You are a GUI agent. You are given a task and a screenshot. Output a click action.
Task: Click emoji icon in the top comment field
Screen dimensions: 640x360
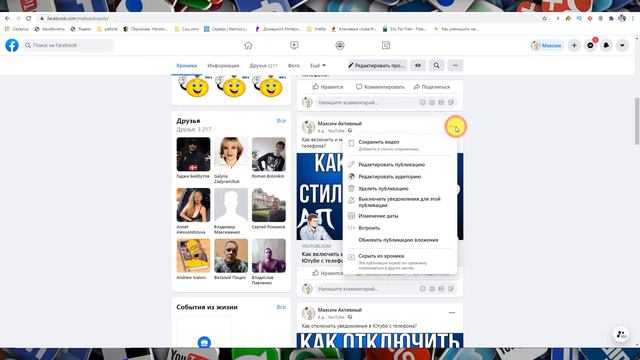pos(422,102)
